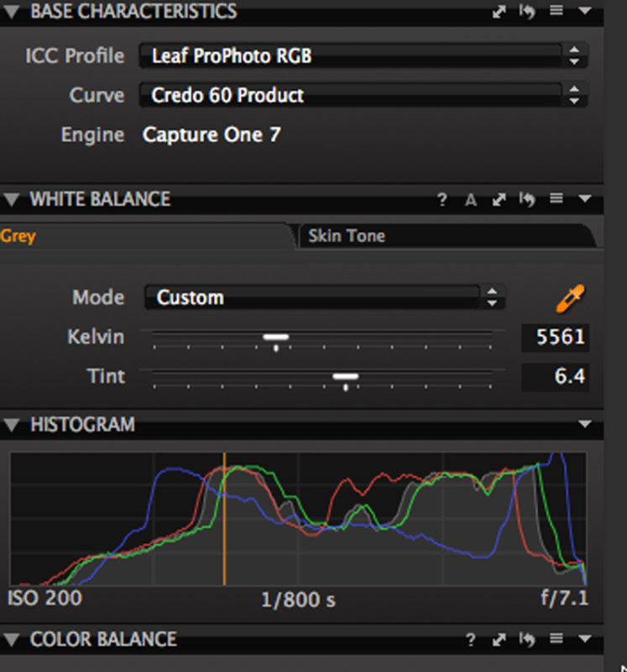Open the Base Characteristics presets list icon
The width and height of the screenshot is (627, 672).
point(556,12)
